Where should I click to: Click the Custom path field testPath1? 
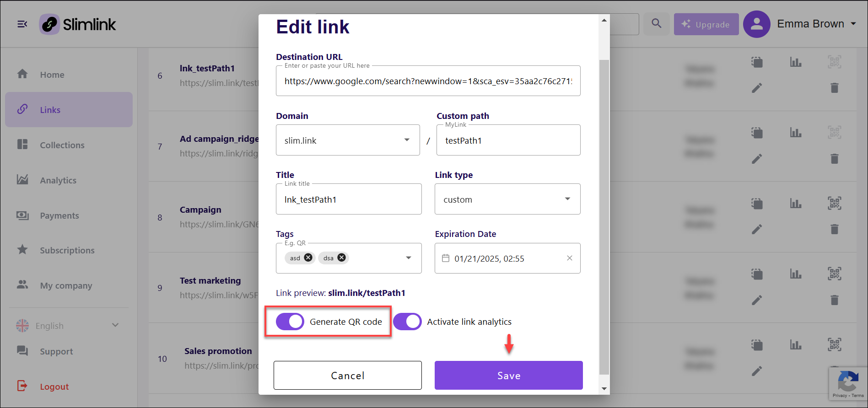508,140
